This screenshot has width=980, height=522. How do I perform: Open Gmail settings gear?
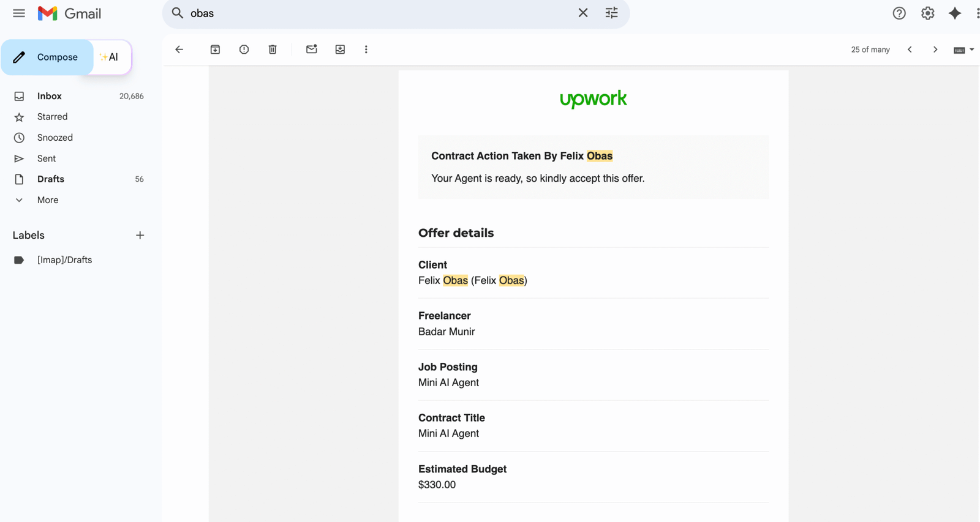coord(927,13)
